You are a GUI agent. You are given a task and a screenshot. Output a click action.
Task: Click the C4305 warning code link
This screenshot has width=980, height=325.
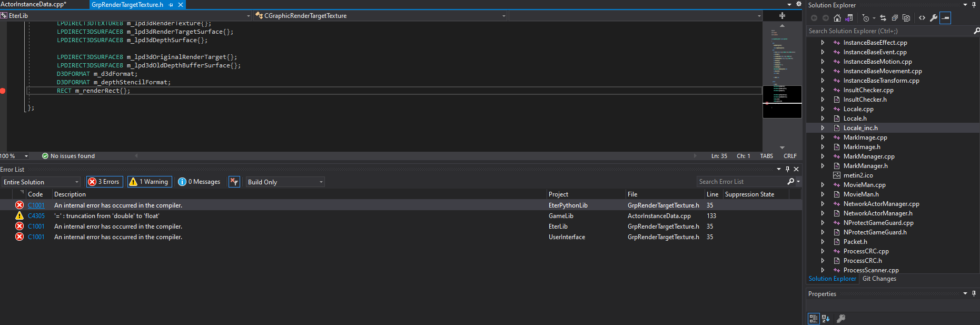tap(36, 216)
